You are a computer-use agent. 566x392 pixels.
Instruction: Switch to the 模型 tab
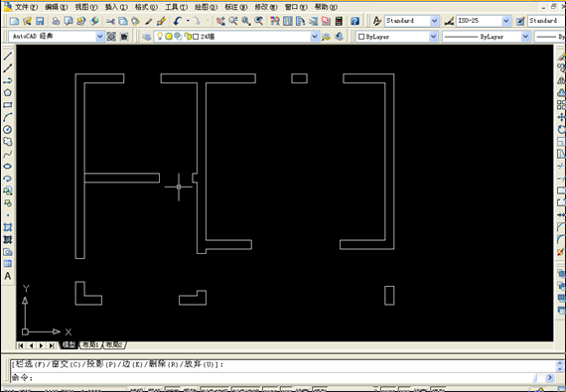pos(69,344)
